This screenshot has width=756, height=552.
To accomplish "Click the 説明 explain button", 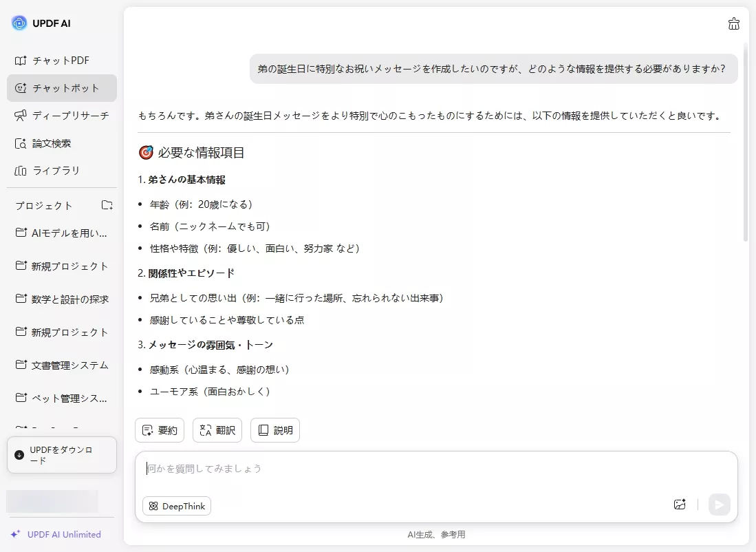I will pyautogui.click(x=275, y=430).
